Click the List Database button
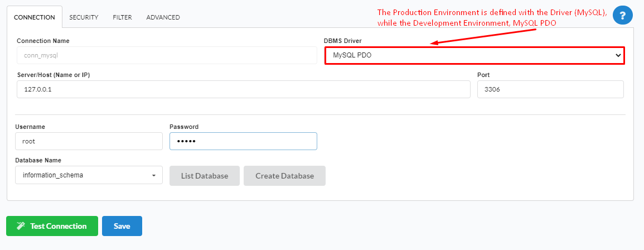 [205, 176]
